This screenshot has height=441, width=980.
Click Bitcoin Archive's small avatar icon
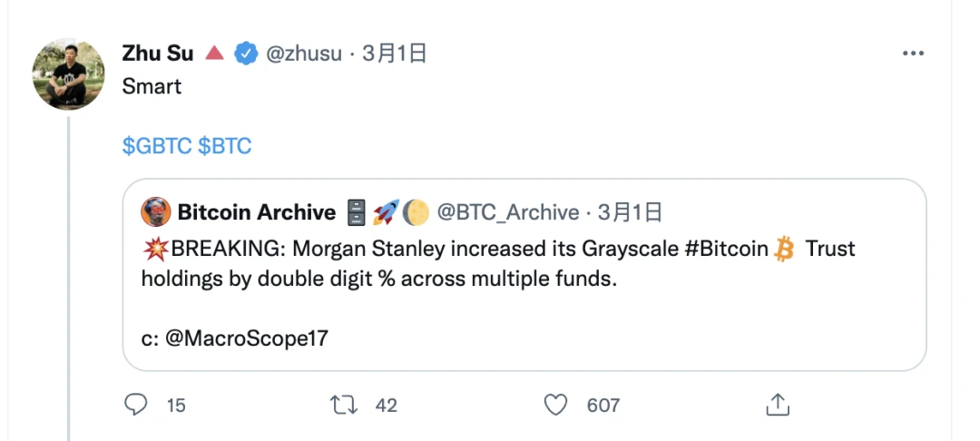[x=156, y=212]
